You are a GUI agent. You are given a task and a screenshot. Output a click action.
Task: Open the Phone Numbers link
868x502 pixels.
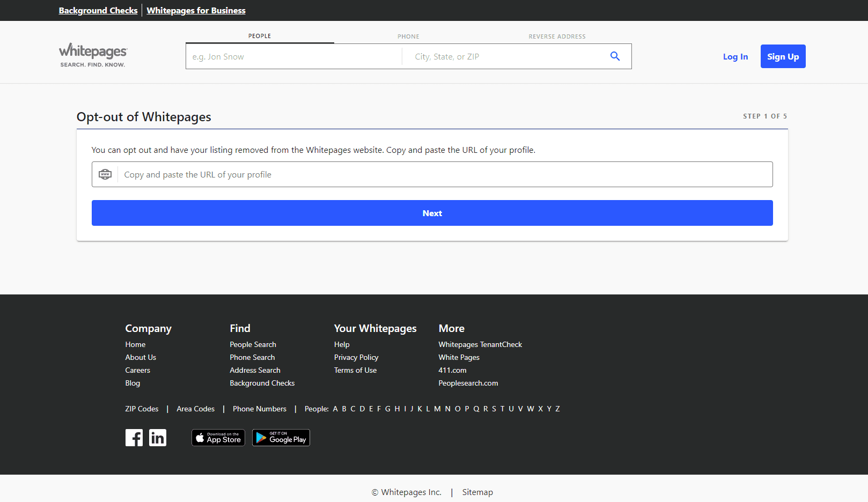point(260,409)
